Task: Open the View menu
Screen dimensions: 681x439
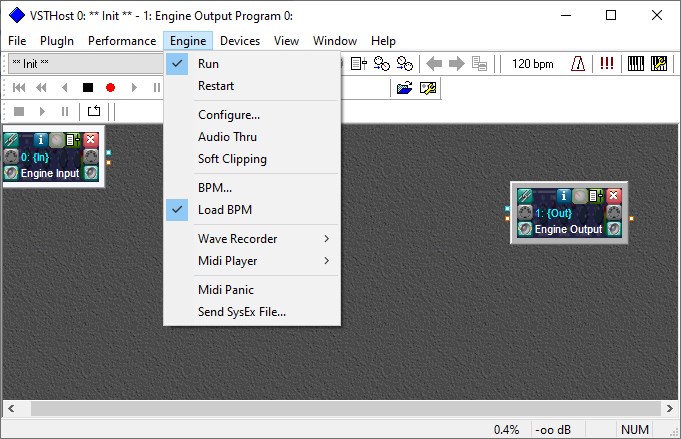Action: pos(286,41)
